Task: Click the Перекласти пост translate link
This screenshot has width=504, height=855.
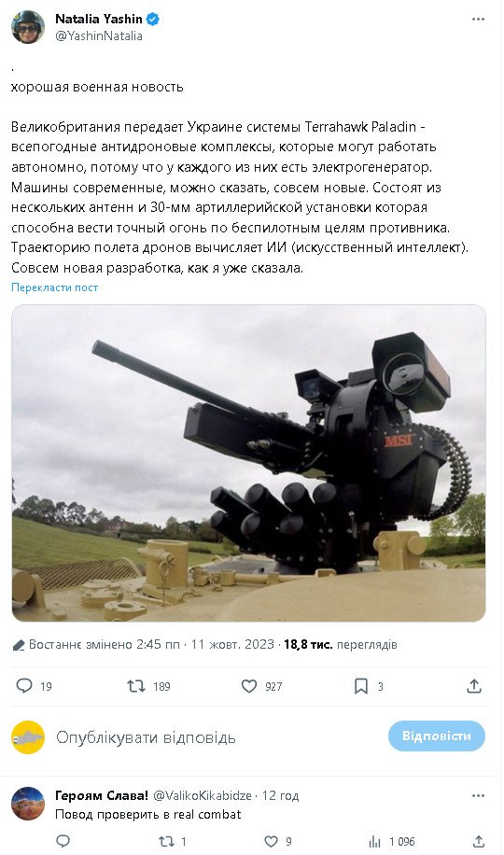Action: coord(54,287)
